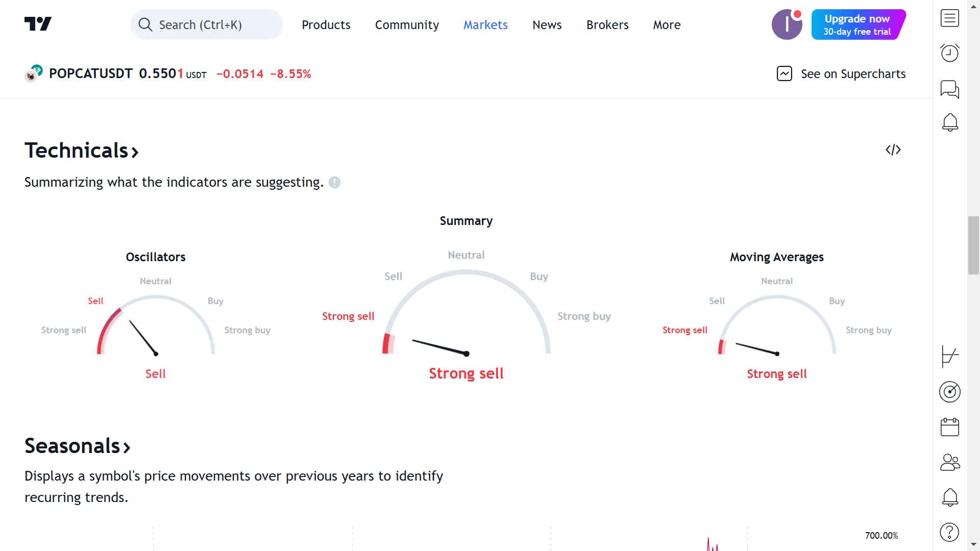Open the people community icon in the sidebar
Screen dimensions: 980x551
click(x=949, y=462)
